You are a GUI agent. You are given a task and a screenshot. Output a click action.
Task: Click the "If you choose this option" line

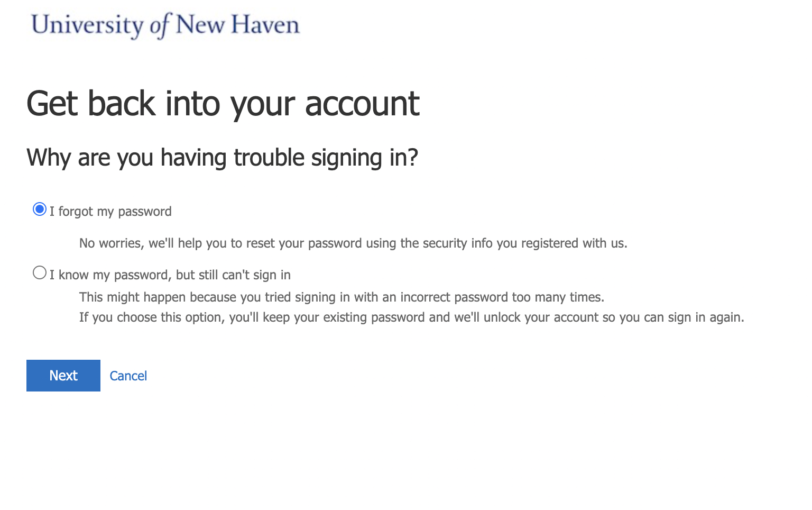411,317
